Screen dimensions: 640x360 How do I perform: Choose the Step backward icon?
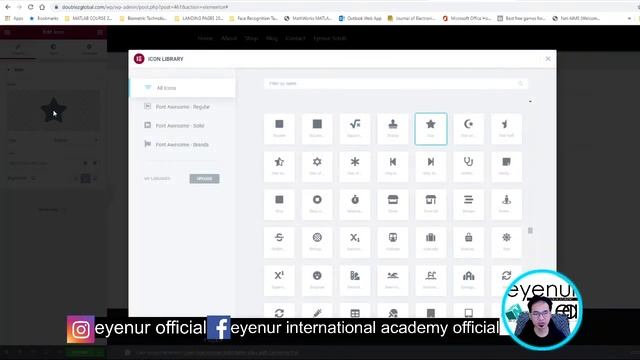pyautogui.click(x=393, y=167)
